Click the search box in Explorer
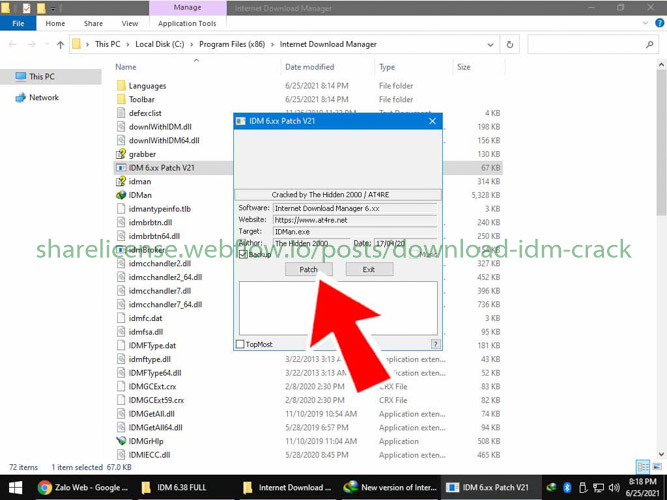The image size is (667, 500). tap(593, 44)
